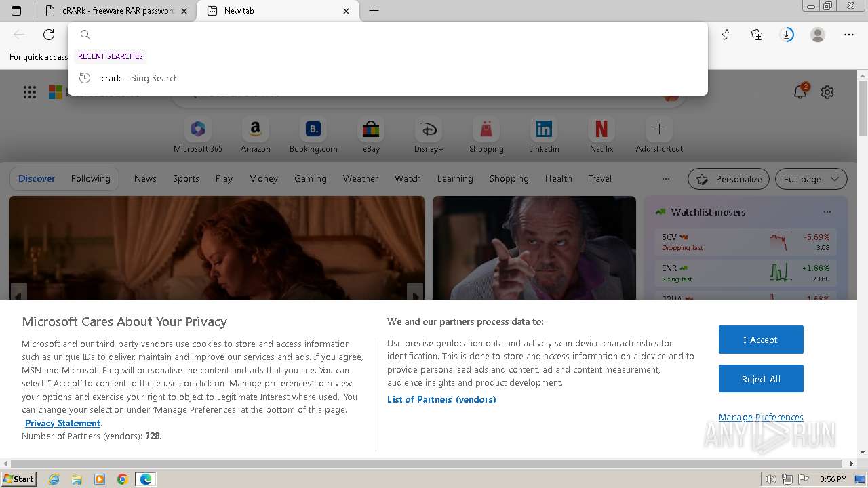Open the Amazon shortcut icon

tap(255, 129)
